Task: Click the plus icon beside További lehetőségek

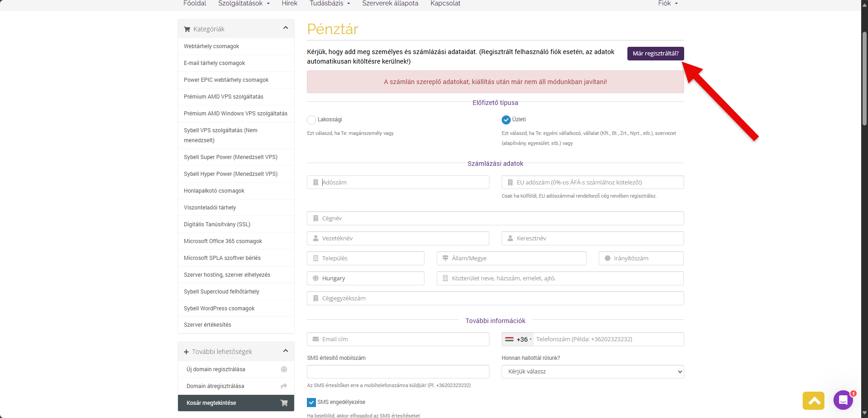Action: click(186, 352)
